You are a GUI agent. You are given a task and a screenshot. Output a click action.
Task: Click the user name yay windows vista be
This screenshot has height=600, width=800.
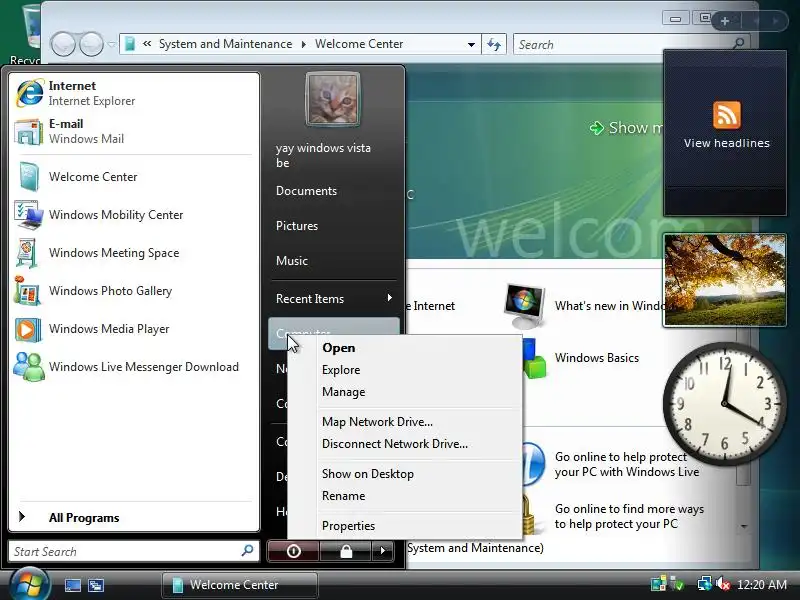[x=323, y=155]
